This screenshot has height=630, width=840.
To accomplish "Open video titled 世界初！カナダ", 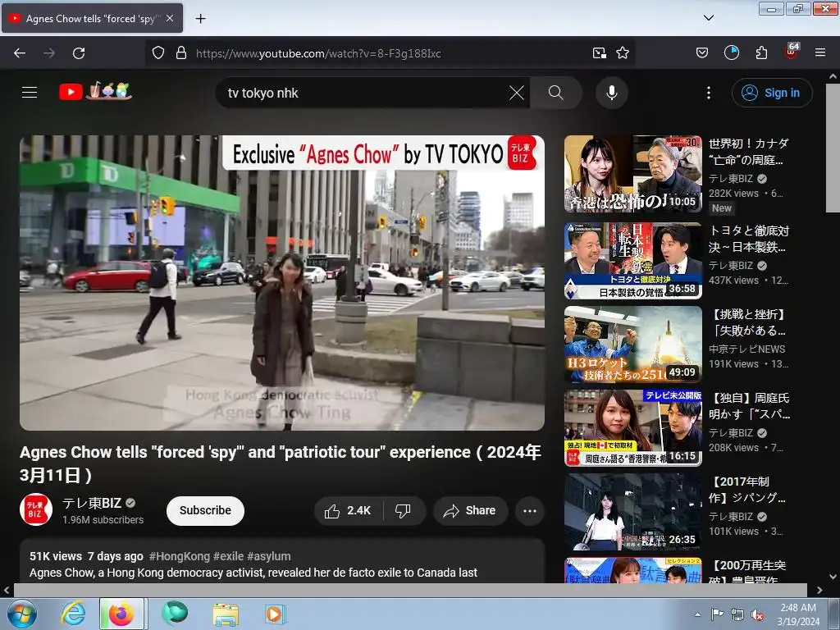I will [749, 152].
